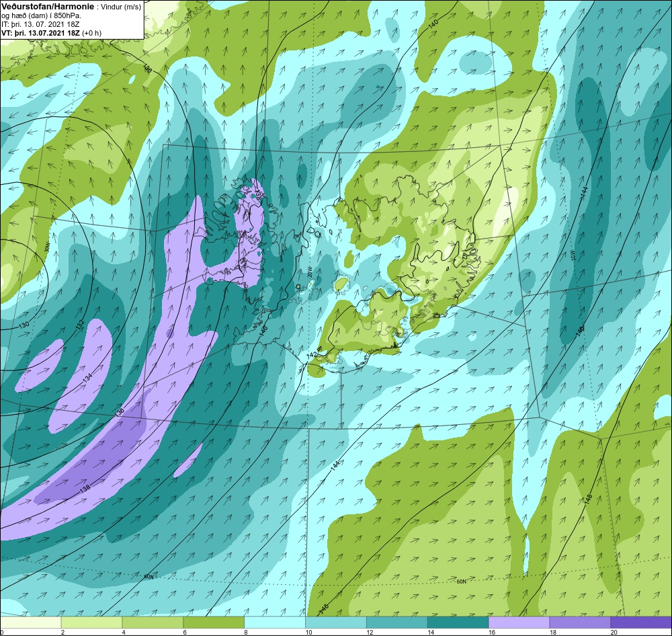Click the 10–12 m/s light turquoise legend swatch

coord(336,623)
